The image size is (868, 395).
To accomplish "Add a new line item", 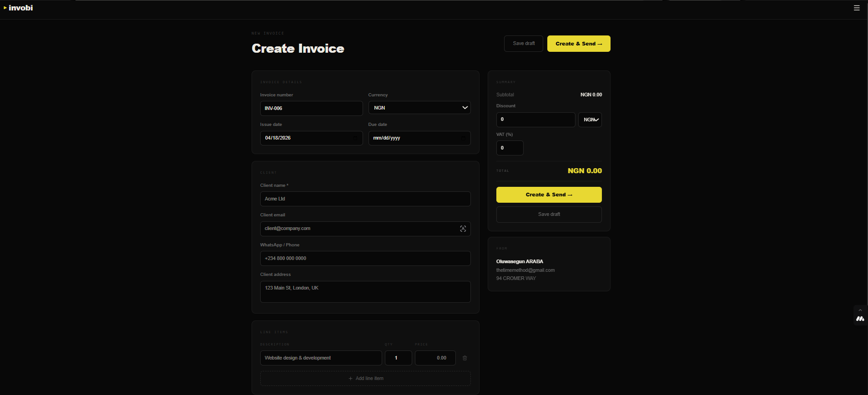I will (365, 379).
